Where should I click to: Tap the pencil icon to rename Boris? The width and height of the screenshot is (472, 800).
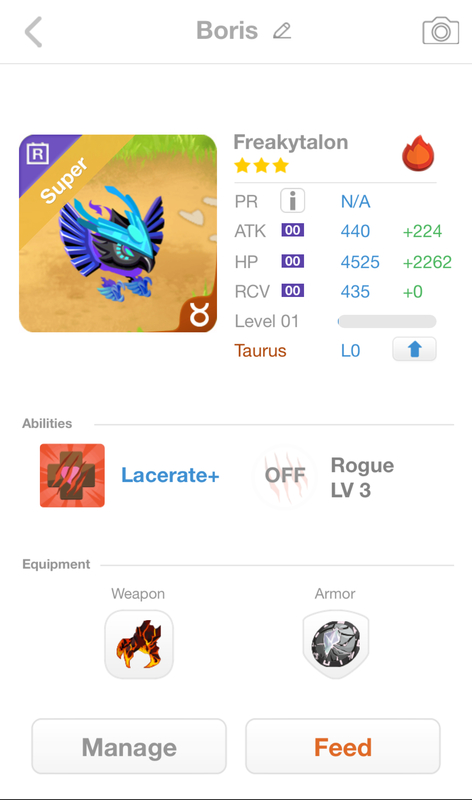(x=282, y=31)
